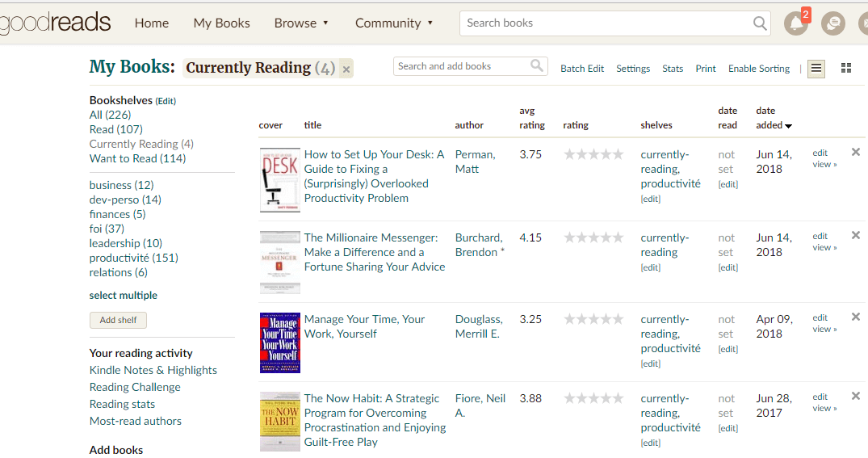Open Most-read authors

135,421
